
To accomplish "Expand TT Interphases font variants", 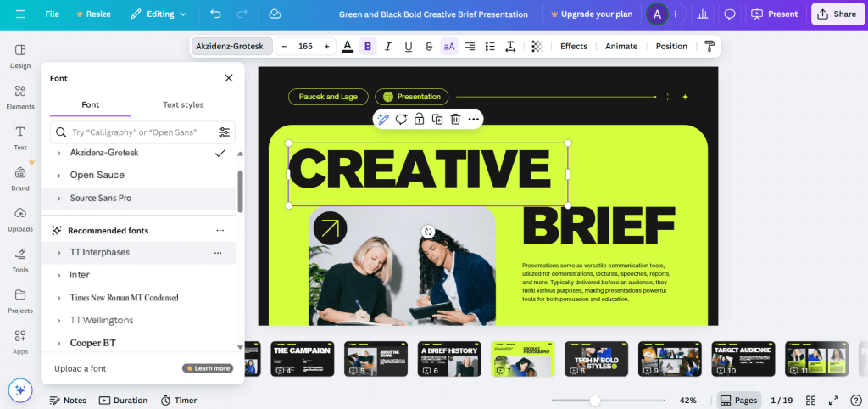I will [x=59, y=253].
